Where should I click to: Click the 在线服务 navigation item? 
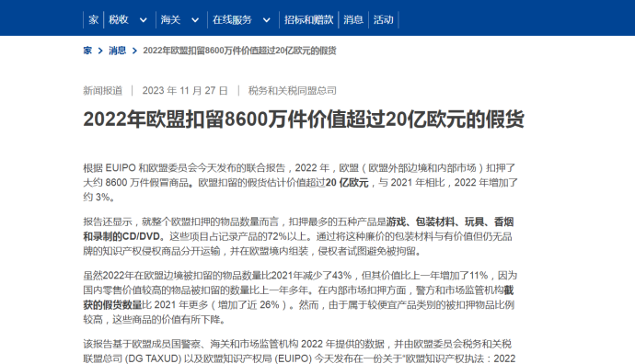(232, 20)
